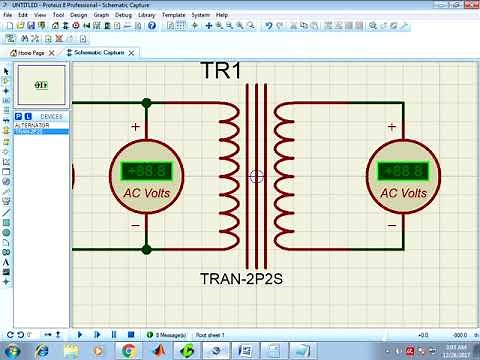Open the Windows Start menu orb
Image resolution: width=480 pixels, height=360 pixels.
coord(12,351)
